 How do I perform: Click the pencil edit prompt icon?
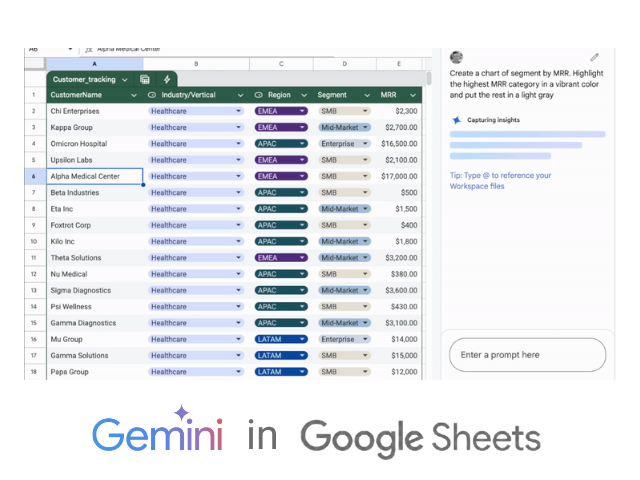[594, 58]
